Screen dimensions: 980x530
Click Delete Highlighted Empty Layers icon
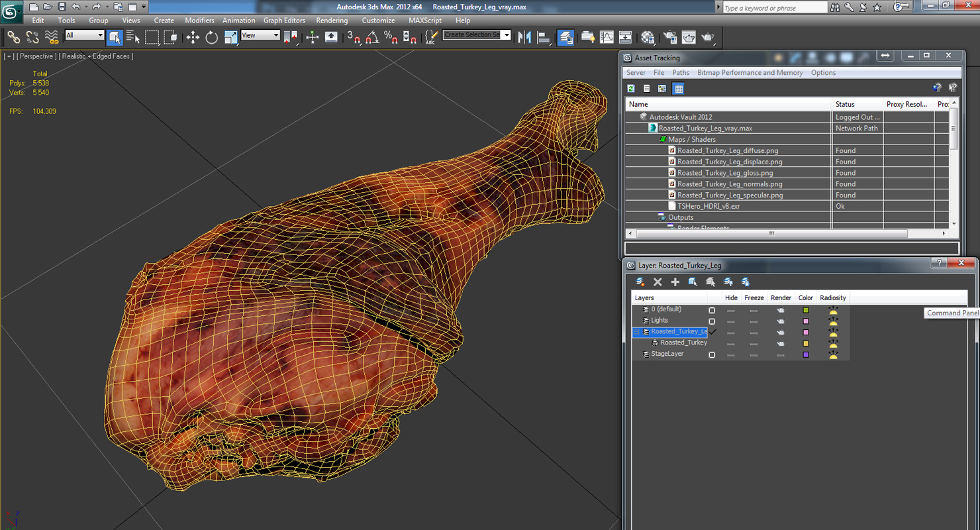pyautogui.click(x=658, y=282)
